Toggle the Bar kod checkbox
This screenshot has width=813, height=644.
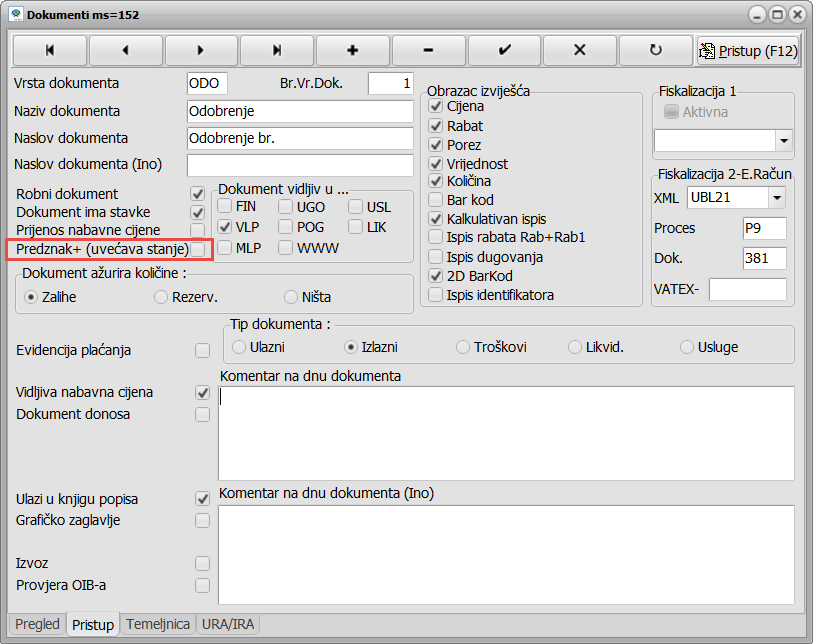point(435,200)
